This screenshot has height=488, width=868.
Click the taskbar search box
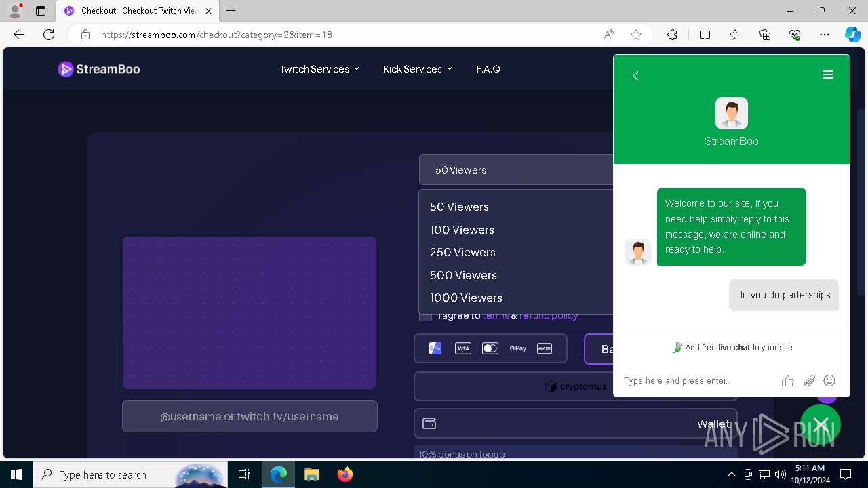coord(130,474)
